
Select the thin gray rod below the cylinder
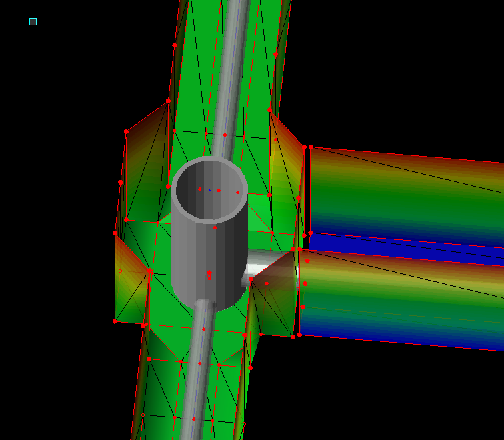[200, 373]
